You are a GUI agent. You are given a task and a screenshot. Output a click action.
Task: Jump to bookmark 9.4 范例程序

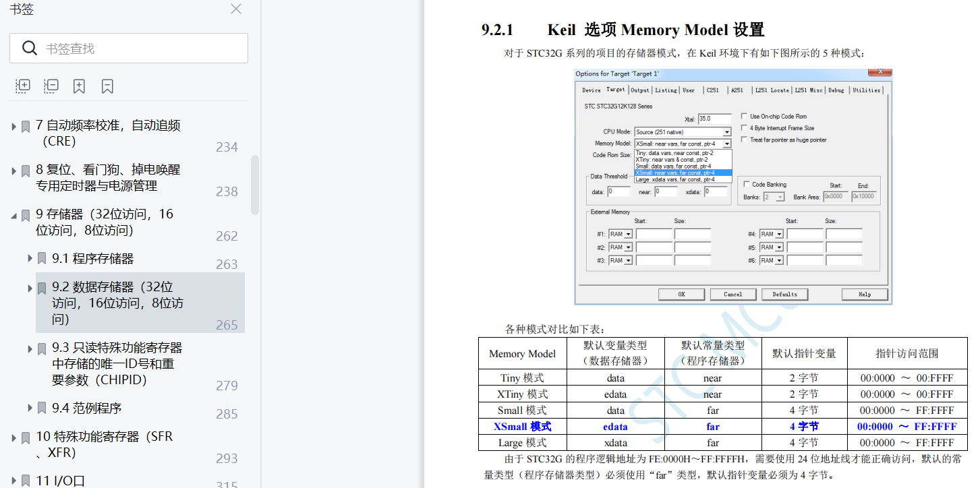[x=86, y=408]
